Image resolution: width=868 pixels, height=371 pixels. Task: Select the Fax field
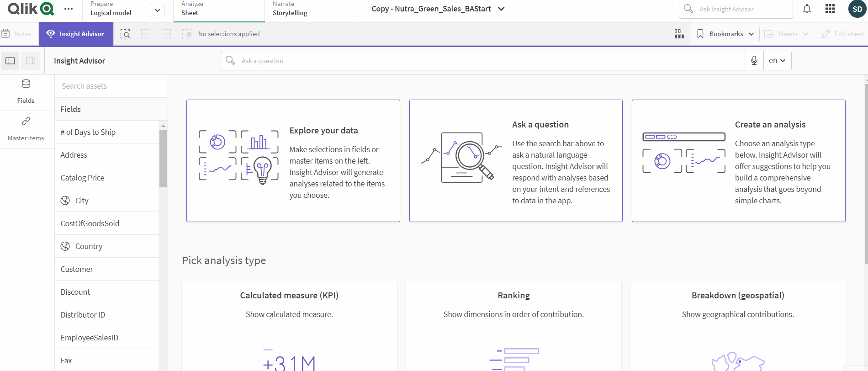(106, 360)
